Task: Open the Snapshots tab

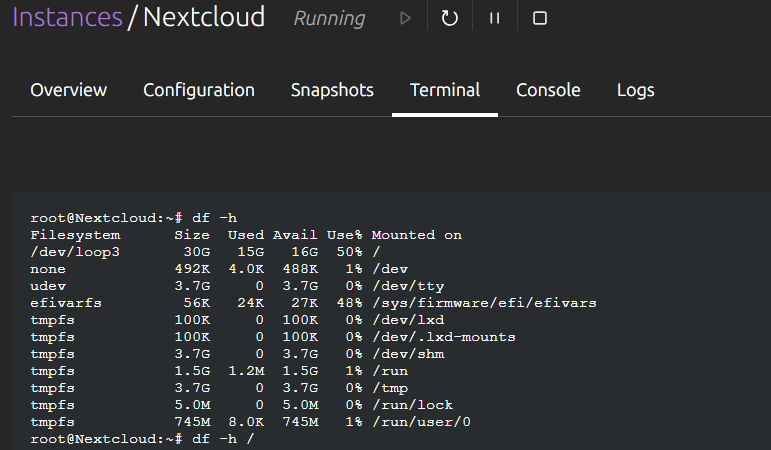Action: (x=332, y=90)
